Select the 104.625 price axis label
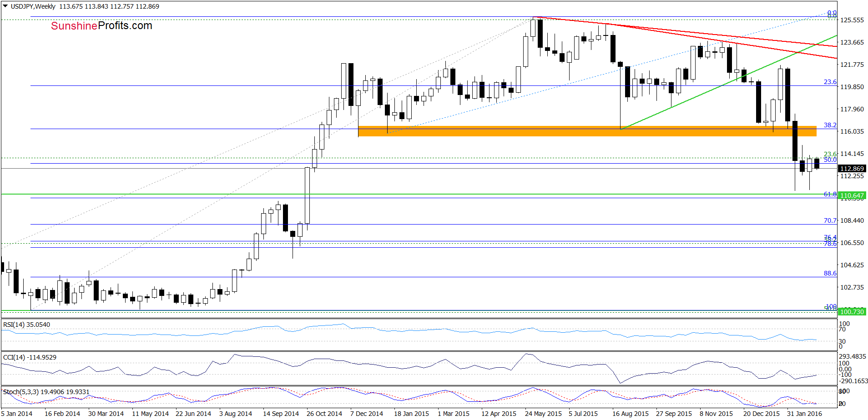868x420 pixels. [852, 265]
